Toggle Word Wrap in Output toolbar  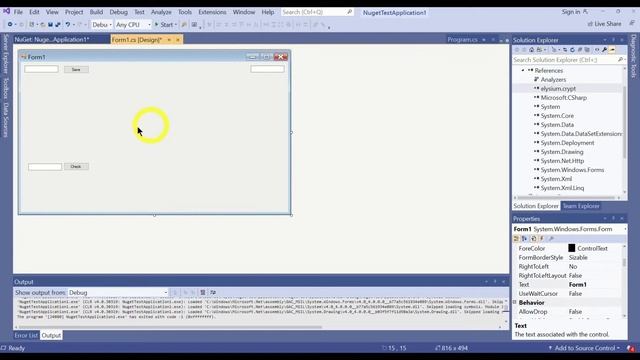213,293
